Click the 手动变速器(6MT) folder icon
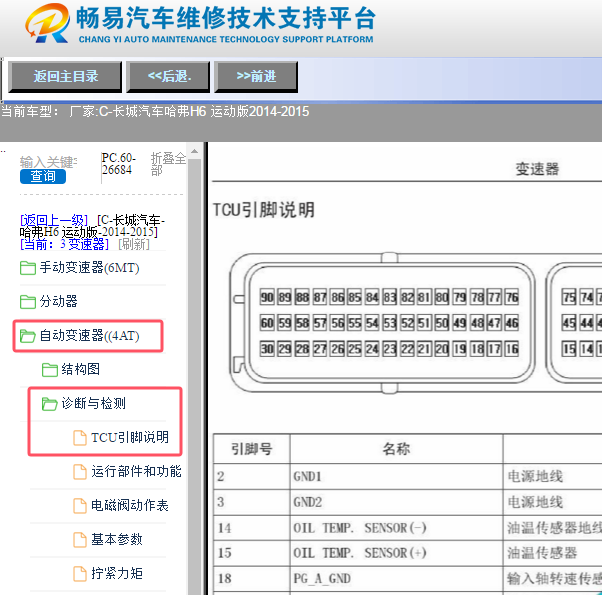This screenshot has width=602, height=595. click(x=28, y=268)
